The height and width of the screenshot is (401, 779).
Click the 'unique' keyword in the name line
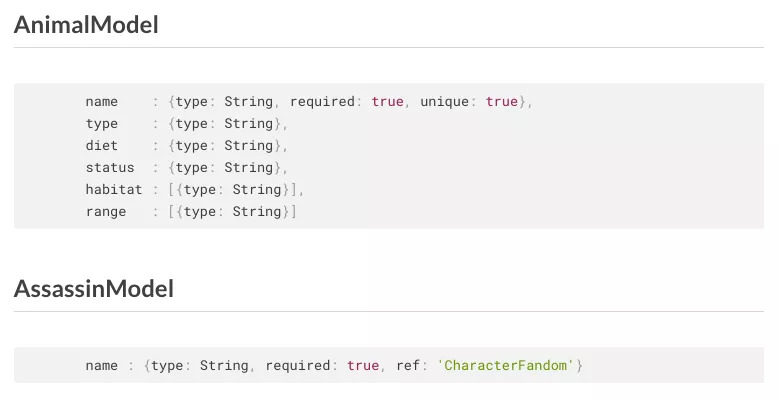pyautogui.click(x=444, y=102)
